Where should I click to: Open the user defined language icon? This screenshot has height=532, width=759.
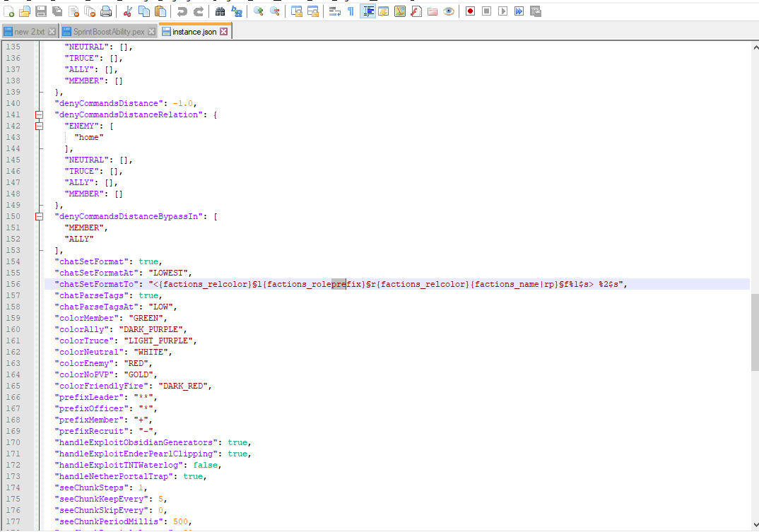[383, 11]
